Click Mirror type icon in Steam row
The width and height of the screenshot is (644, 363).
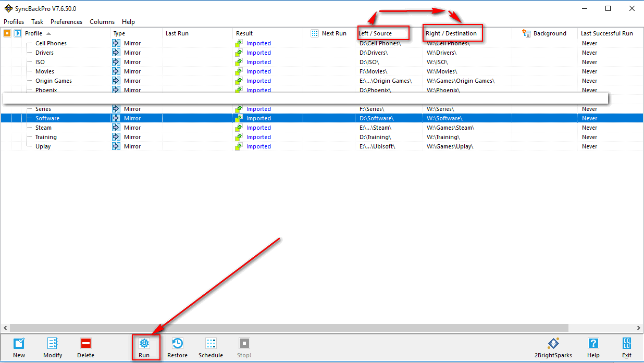click(116, 128)
